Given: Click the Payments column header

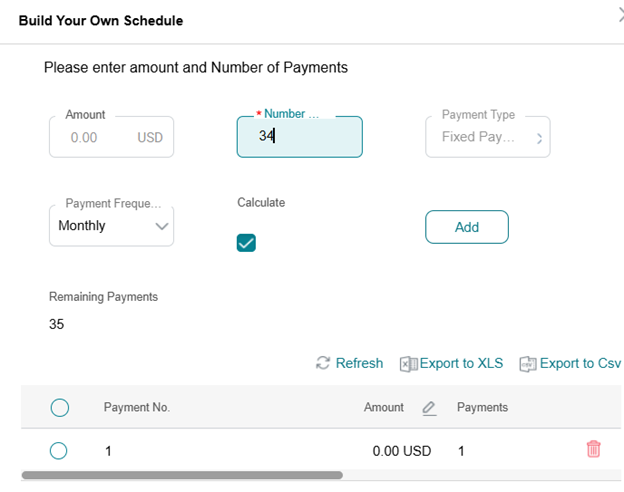Looking at the screenshot, I should tap(482, 407).
